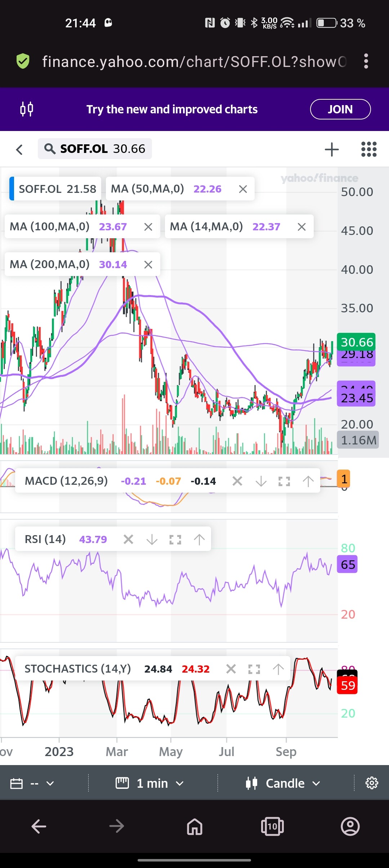This screenshot has height=868, width=389.
Task: Tap the browser home button
Action: click(x=194, y=827)
